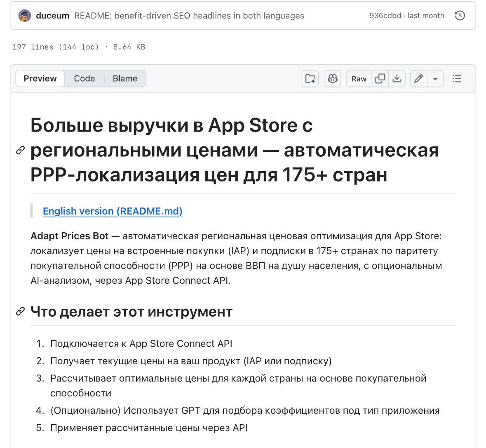The height and width of the screenshot is (448, 486).
Task: Click the Copilot icon button
Action: (333, 78)
